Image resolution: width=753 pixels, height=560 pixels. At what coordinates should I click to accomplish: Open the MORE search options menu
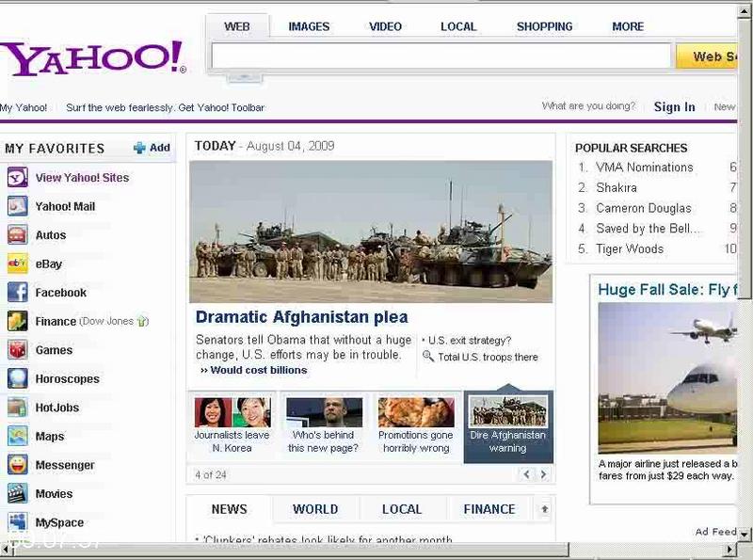(628, 26)
